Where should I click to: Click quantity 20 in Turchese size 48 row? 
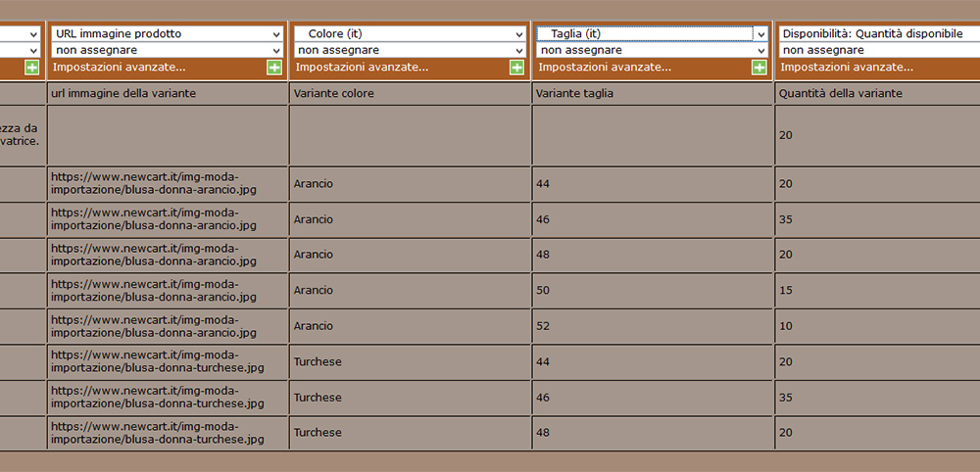pyautogui.click(x=786, y=433)
